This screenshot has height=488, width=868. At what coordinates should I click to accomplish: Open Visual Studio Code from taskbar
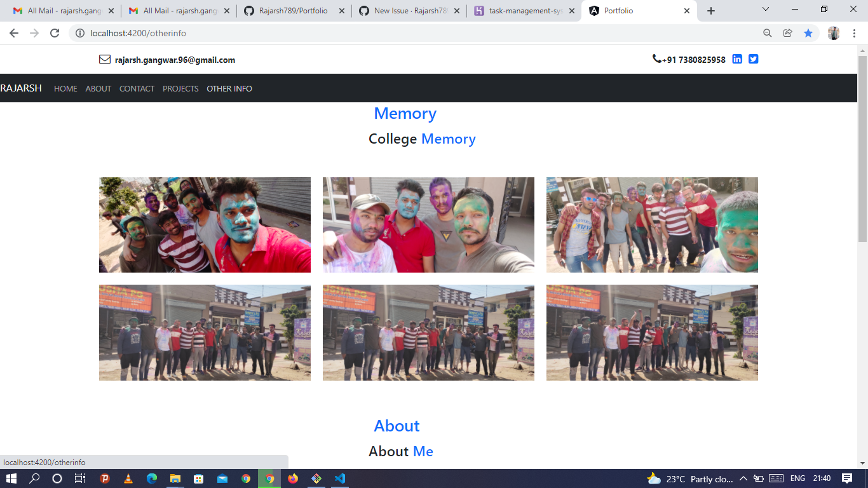[340, 478]
